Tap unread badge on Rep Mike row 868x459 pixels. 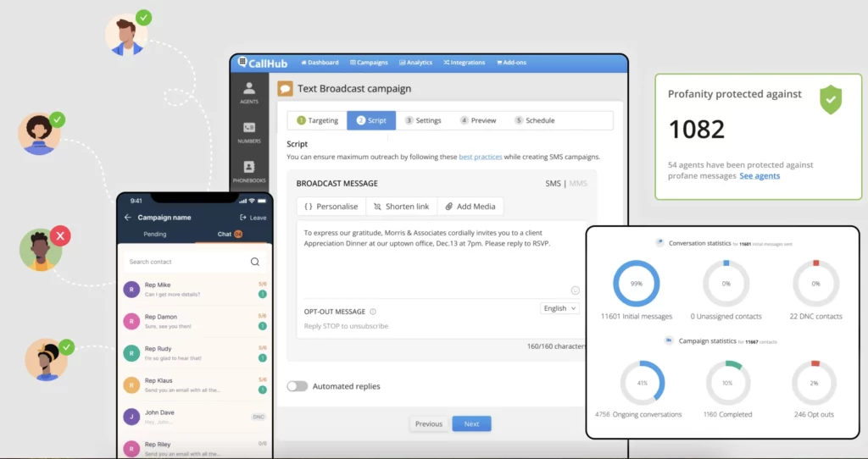click(263, 294)
